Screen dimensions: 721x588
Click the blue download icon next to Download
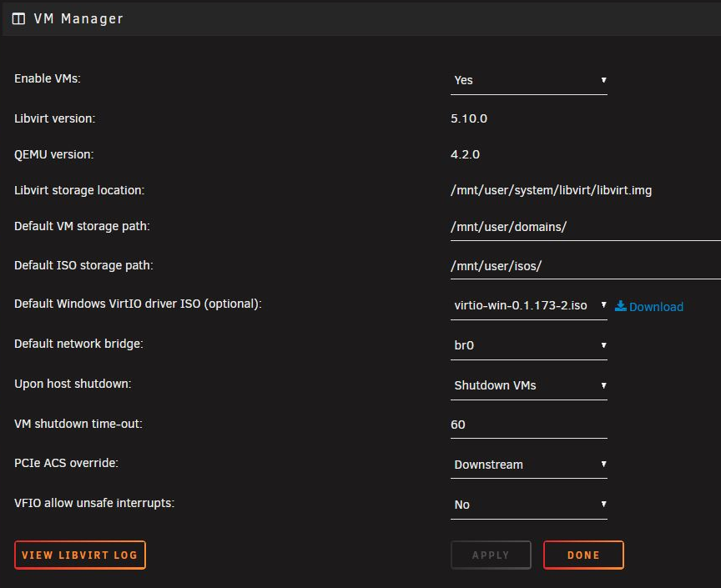click(620, 306)
